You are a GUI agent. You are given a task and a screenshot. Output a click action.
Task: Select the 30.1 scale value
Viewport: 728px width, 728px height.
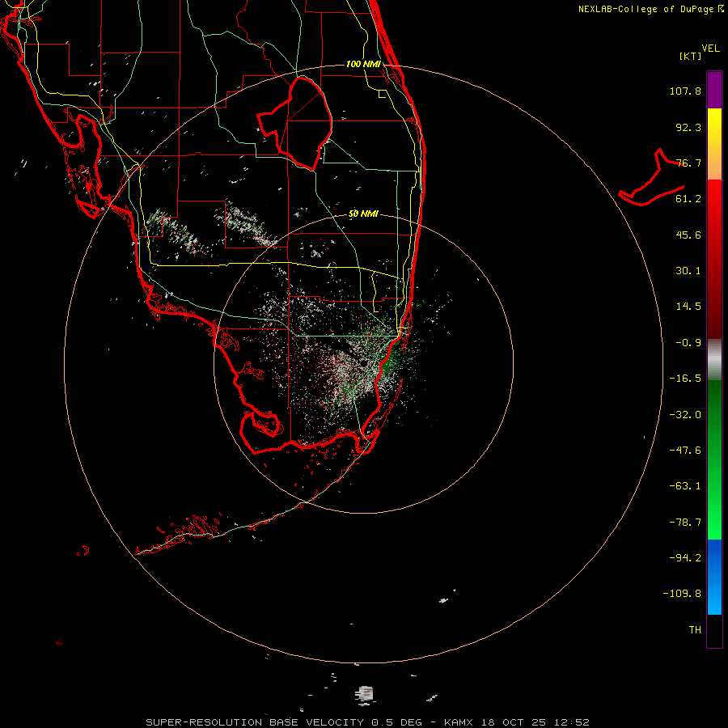coord(688,271)
